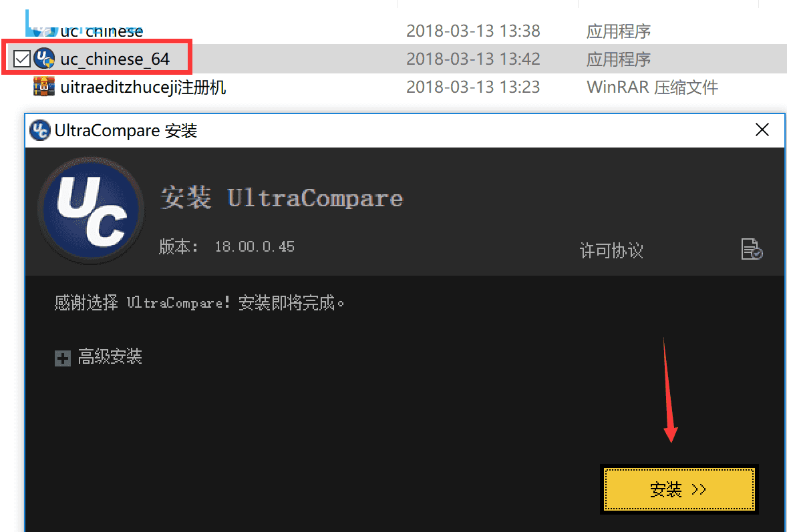
Task: Open the 许可协议 license agreement link
Action: [x=611, y=250]
